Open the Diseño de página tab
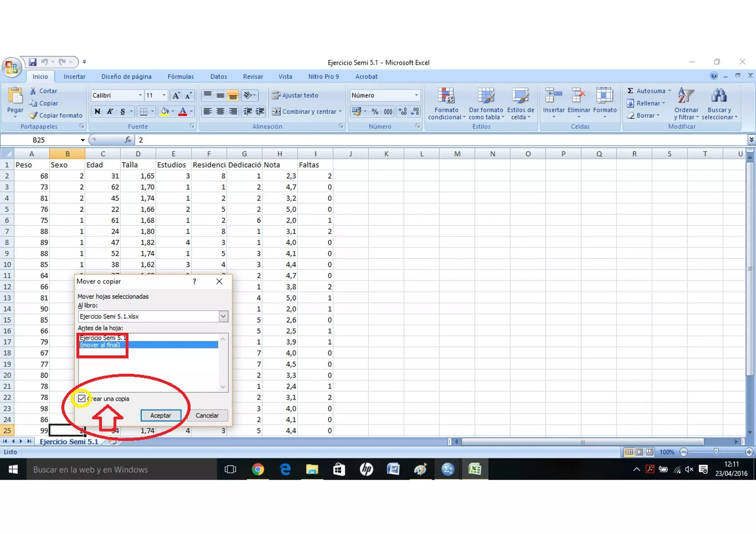This screenshot has width=756, height=534. (x=126, y=77)
